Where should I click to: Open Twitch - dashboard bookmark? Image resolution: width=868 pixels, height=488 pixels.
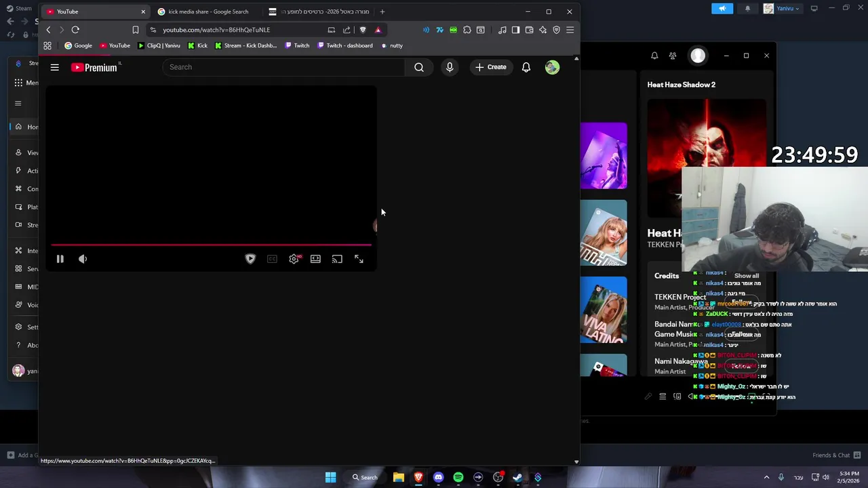(345, 45)
